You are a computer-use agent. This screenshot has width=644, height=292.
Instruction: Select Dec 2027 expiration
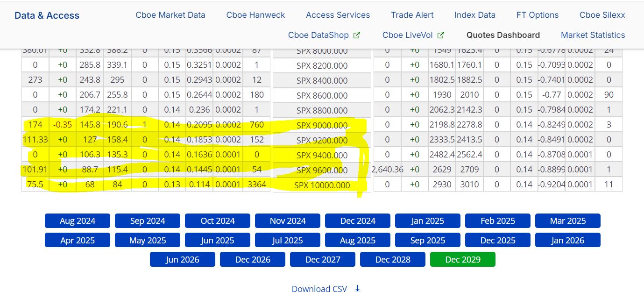click(323, 259)
